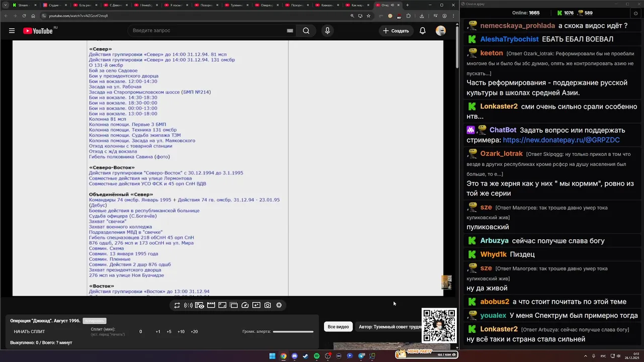Click the YouTube search magnifier button

tap(306, 31)
